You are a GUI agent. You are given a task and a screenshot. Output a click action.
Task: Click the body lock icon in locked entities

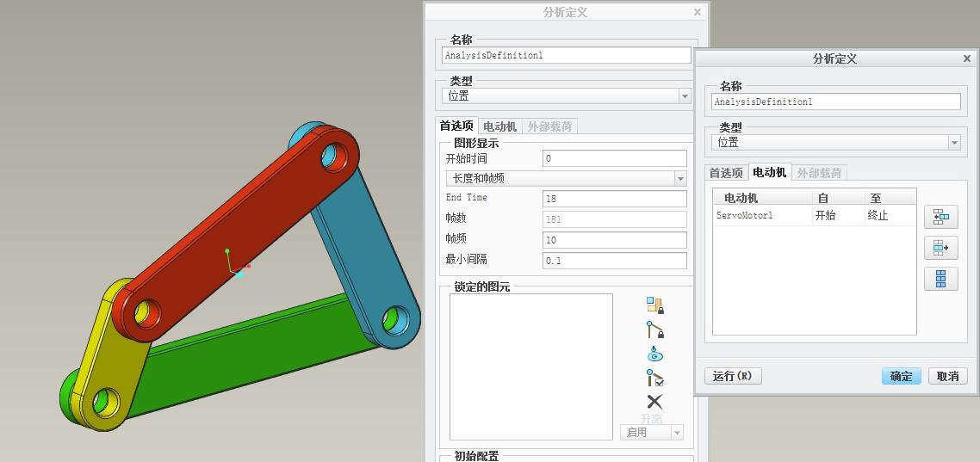pyautogui.click(x=654, y=305)
